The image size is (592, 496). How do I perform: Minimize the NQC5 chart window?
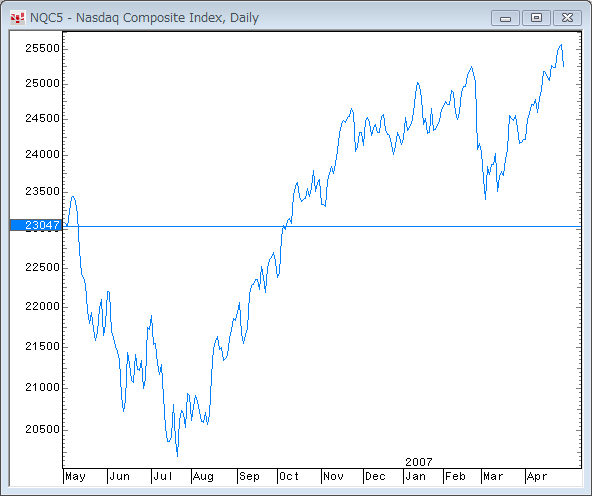click(x=505, y=18)
